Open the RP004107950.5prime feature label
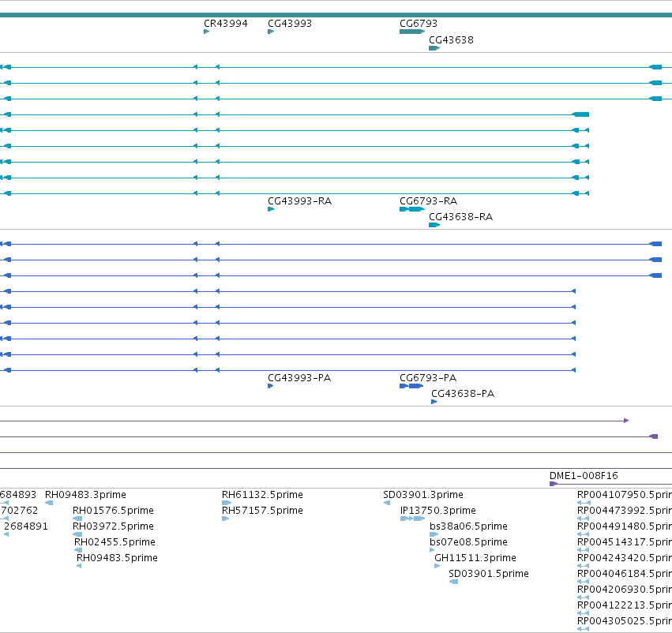The height and width of the screenshot is (633, 672). point(625,494)
